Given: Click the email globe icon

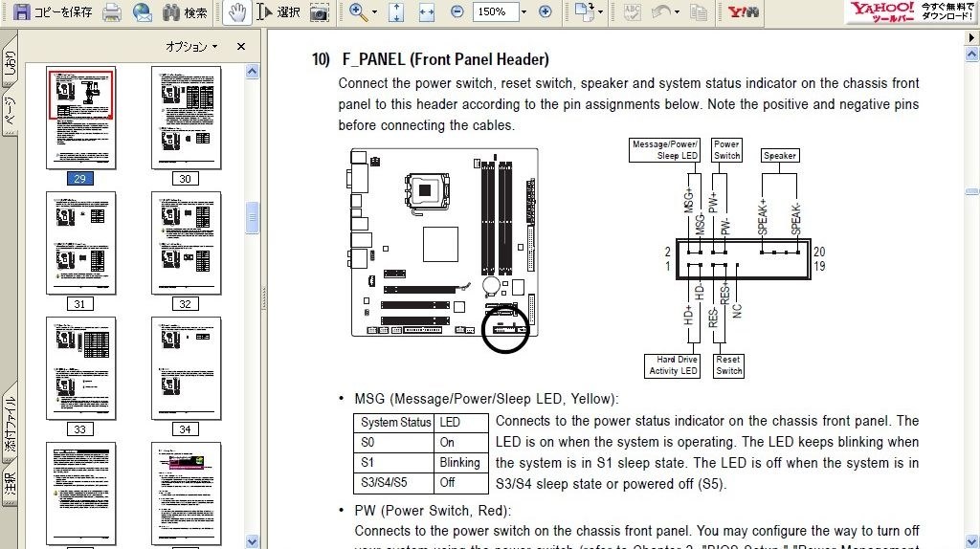Looking at the screenshot, I should (143, 11).
